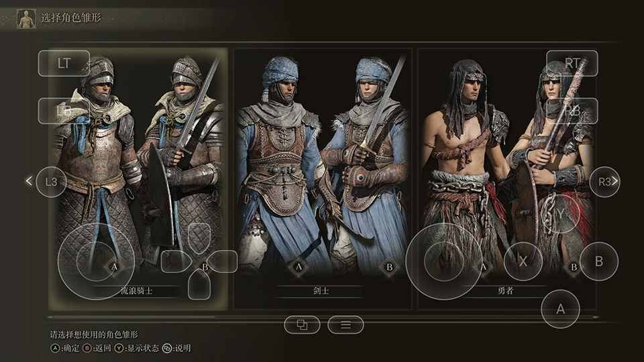This screenshot has height=362, width=644.
Task: Tap the on-screen X button
Action: coord(523,261)
